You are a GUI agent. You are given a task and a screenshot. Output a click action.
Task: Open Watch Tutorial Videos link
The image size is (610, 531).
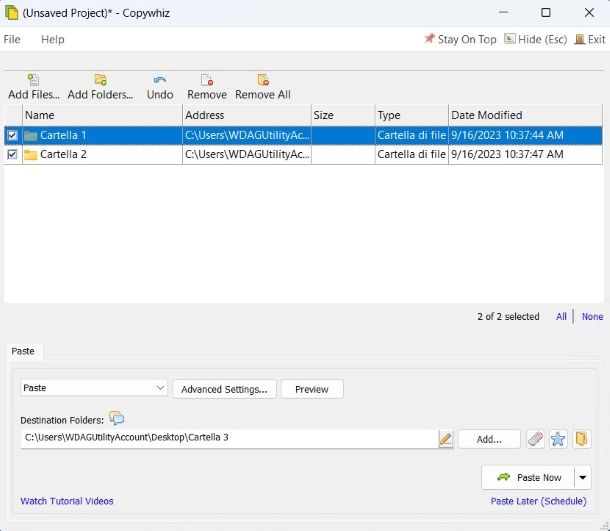point(67,501)
